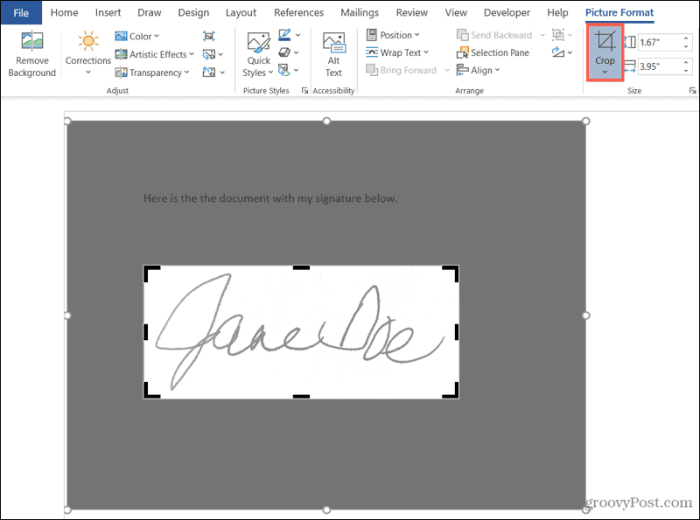The width and height of the screenshot is (700, 520).
Task: Click the Bring Forward button
Action: [401, 70]
